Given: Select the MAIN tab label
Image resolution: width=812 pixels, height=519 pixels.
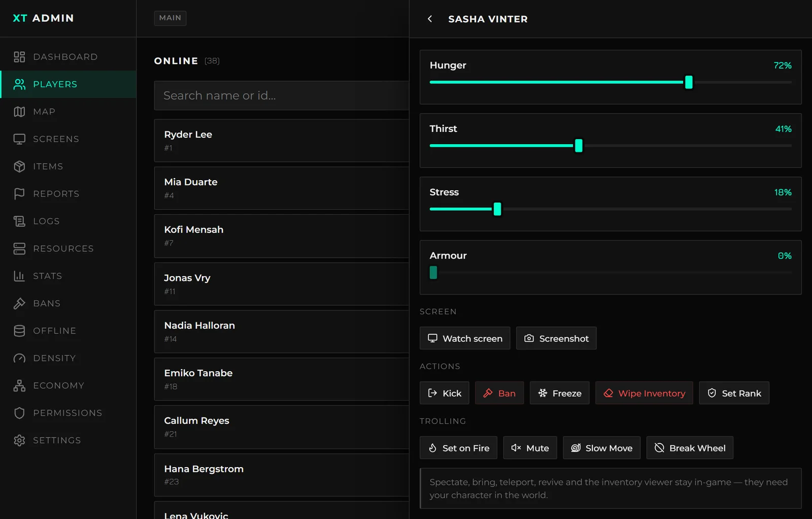Looking at the screenshot, I should [170, 18].
